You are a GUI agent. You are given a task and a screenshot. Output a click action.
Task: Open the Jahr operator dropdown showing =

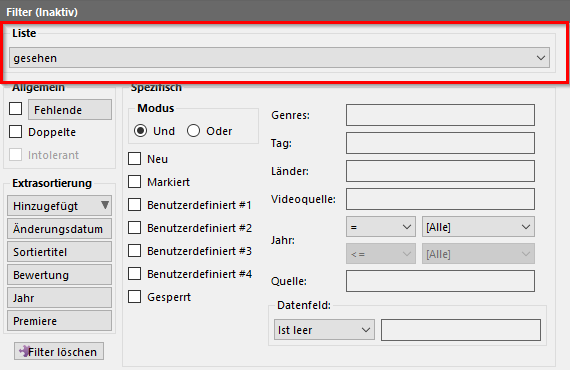point(381,227)
